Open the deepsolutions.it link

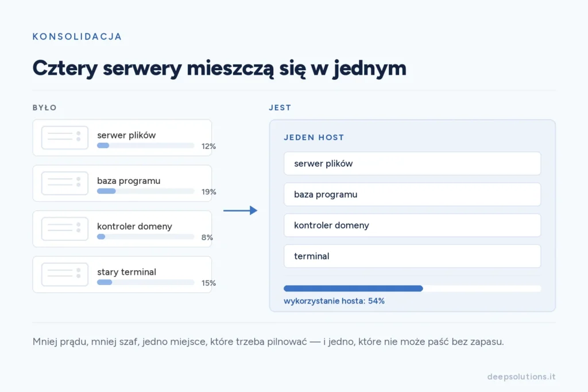tap(521, 376)
